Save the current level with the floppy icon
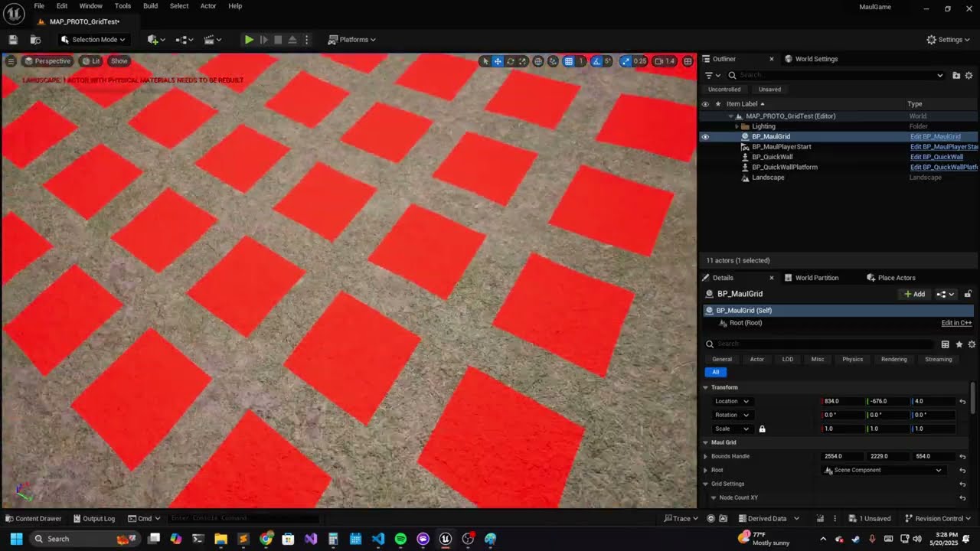 pos(13,39)
